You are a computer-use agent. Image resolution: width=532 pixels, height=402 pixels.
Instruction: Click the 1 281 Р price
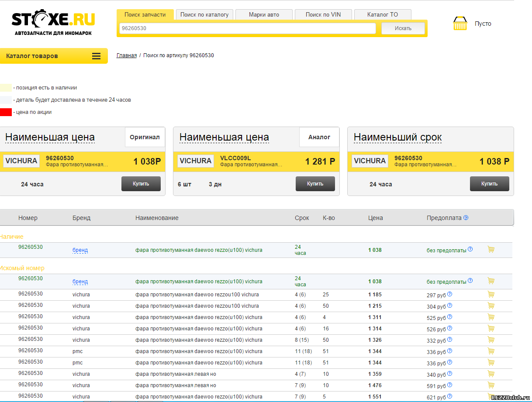pyautogui.click(x=320, y=161)
